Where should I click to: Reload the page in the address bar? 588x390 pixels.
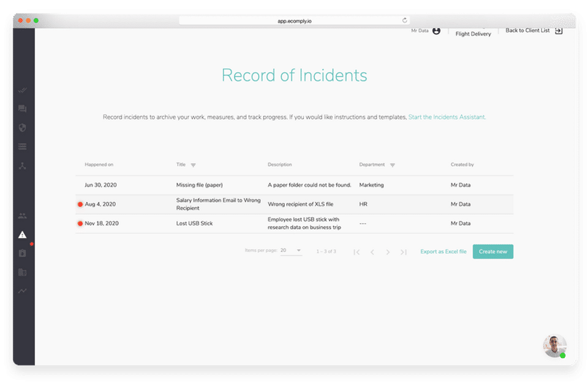click(405, 20)
